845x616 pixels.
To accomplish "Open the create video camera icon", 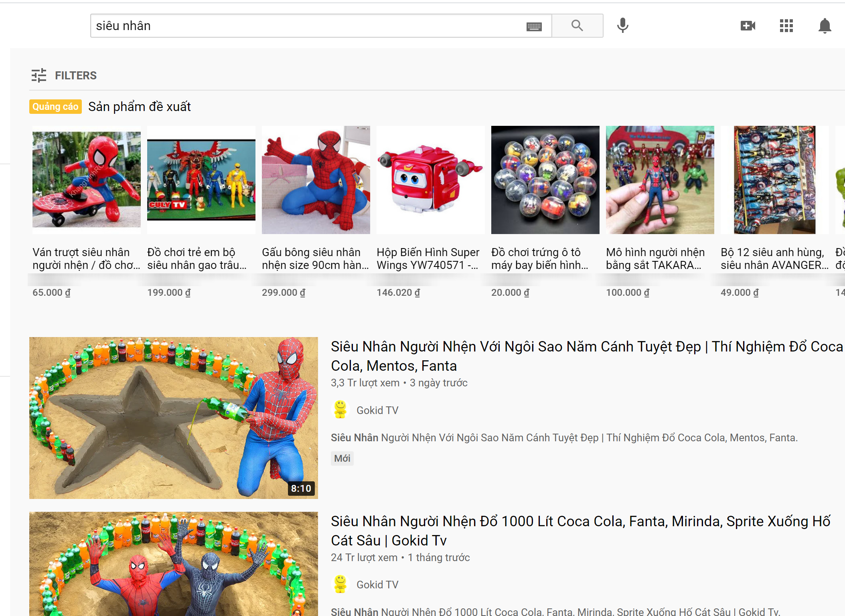I will coord(748,26).
